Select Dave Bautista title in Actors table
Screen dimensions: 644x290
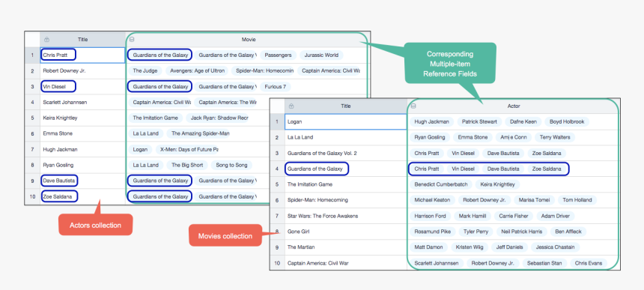pyautogui.click(x=59, y=181)
